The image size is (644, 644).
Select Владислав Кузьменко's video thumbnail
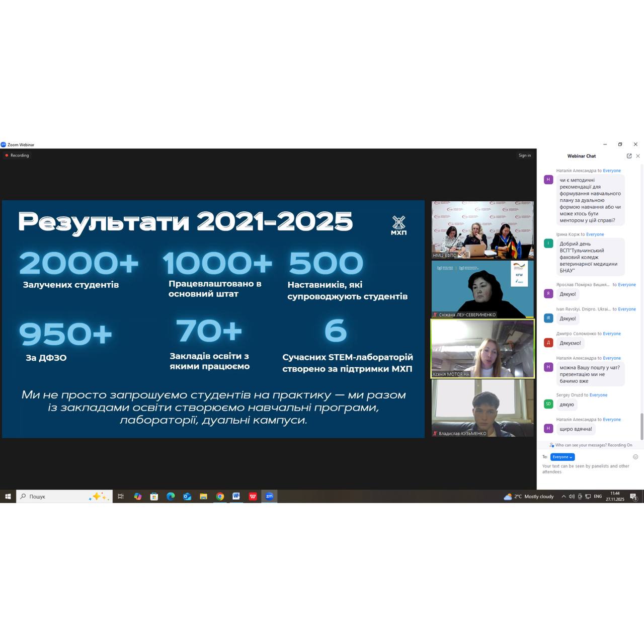(482, 408)
